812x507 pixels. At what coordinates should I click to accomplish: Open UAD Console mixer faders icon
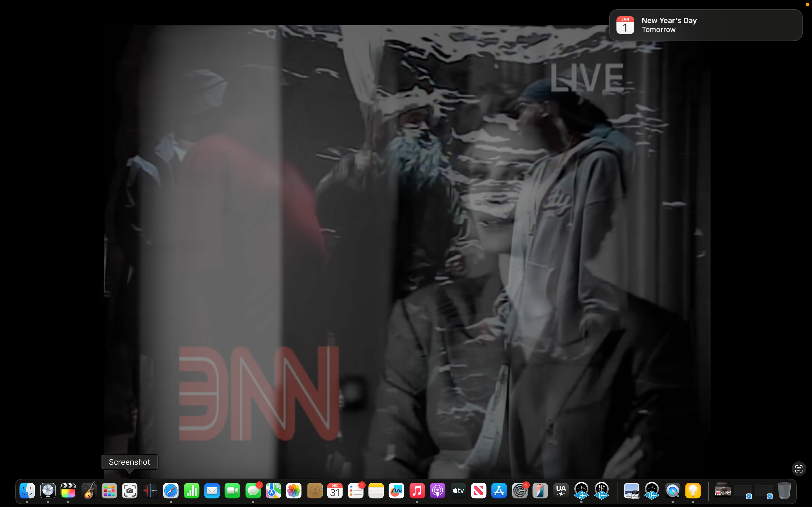click(x=602, y=491)
